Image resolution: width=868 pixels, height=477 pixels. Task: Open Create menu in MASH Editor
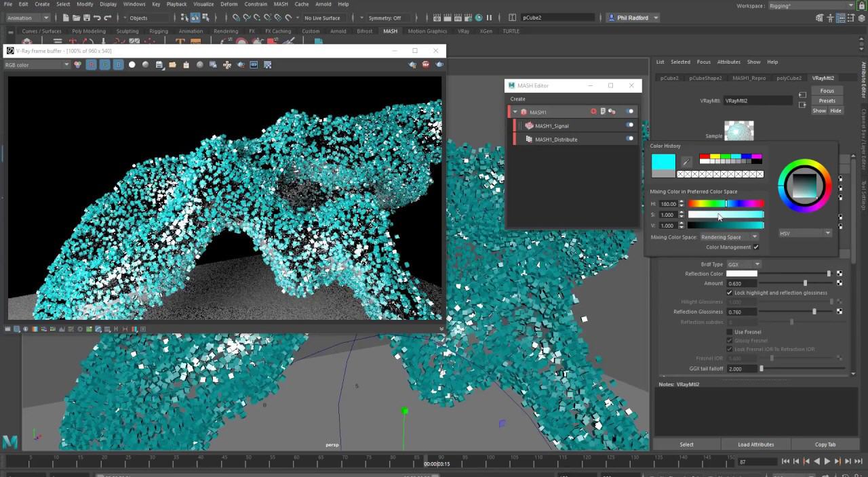(x=517, y=99)
